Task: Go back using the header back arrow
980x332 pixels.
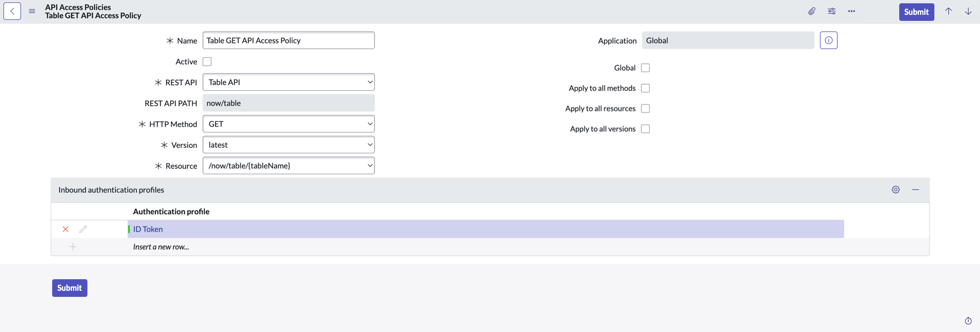Action: tap(12, 12)
